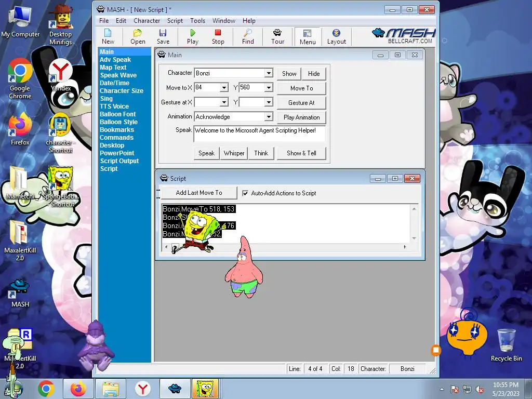Click the Show & Tell button
Image resolution: width=532 pixels, height=399 pixels.
click(301, 153)
